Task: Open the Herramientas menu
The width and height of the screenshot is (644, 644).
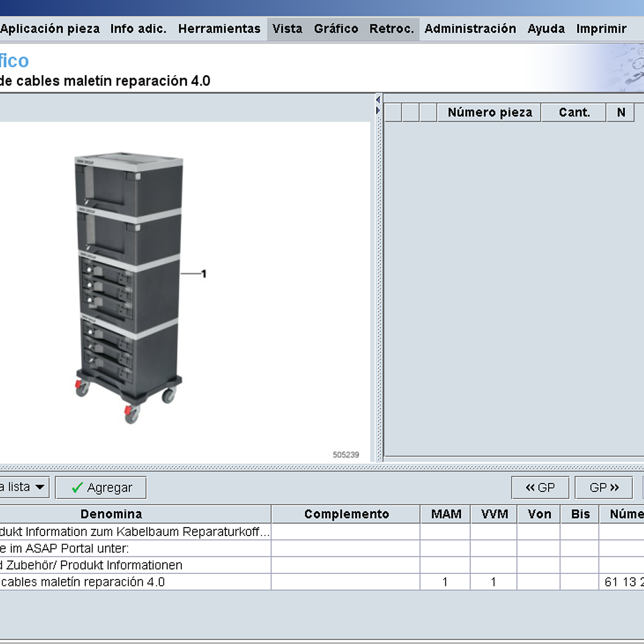Action: [219, 29]
